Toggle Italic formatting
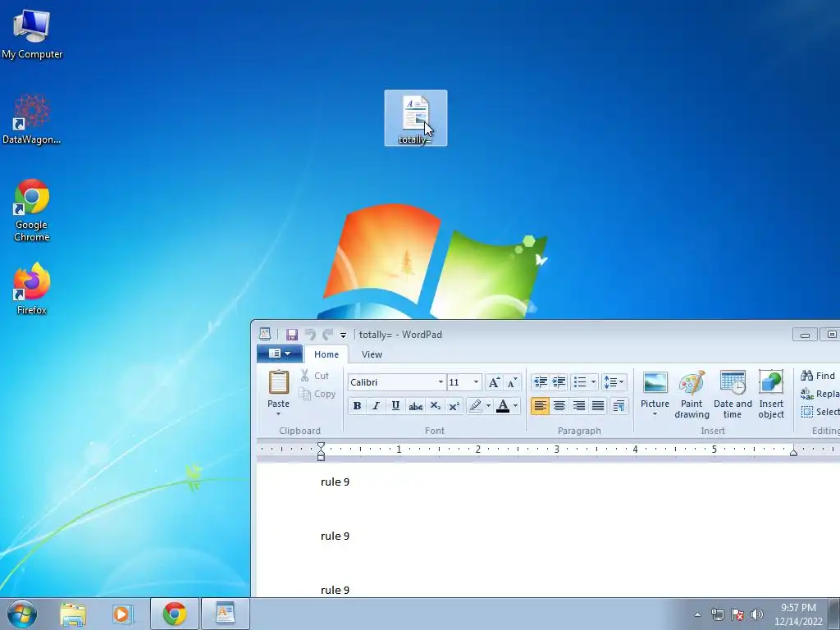 click(376, 405)
